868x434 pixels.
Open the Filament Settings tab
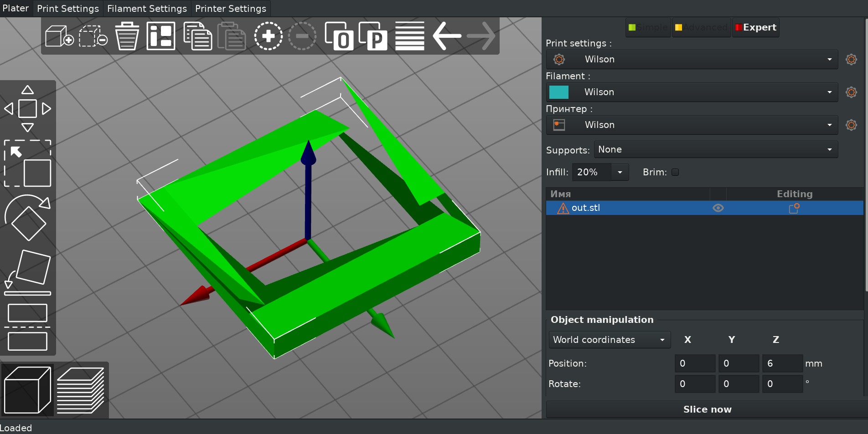(147, 8)
